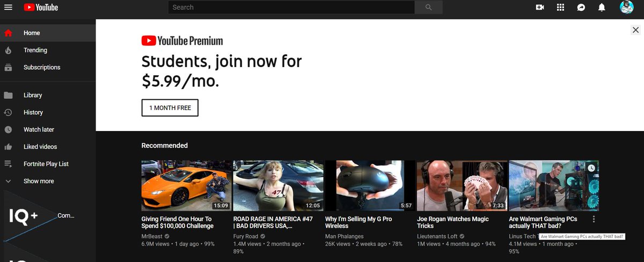Open title Joe Rogan Watches Magic Tricks
This screenshot has width=644, height=262.
tap(453, 222)
